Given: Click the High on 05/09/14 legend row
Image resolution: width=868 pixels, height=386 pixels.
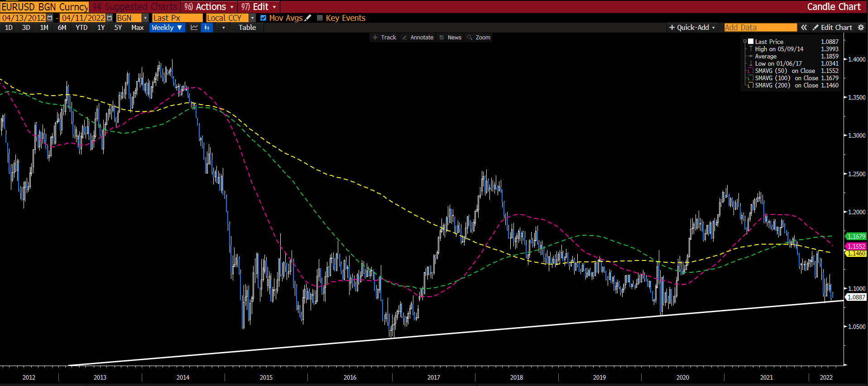Looking at the screenshot, I should 793,49.
